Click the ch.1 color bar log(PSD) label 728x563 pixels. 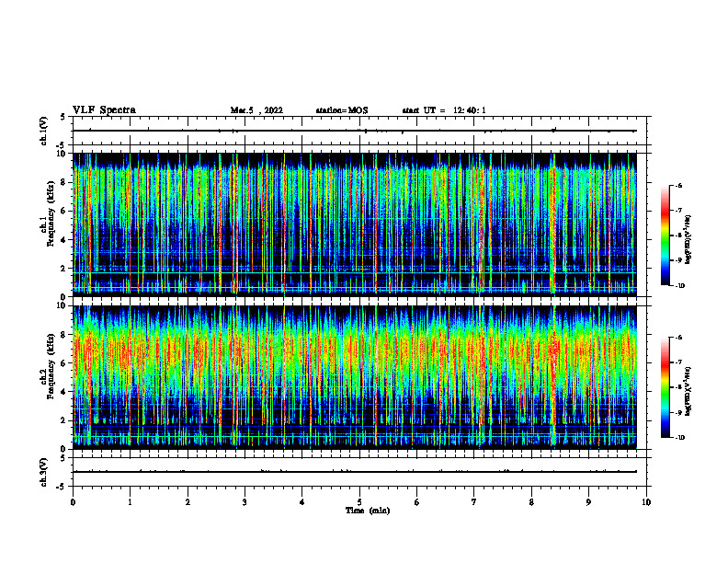[688, 240]
